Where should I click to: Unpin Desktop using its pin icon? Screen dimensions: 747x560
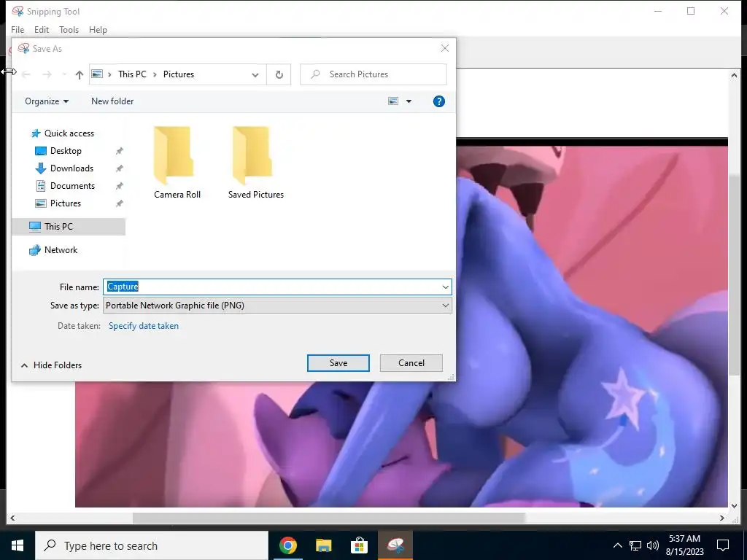[119, 151]
